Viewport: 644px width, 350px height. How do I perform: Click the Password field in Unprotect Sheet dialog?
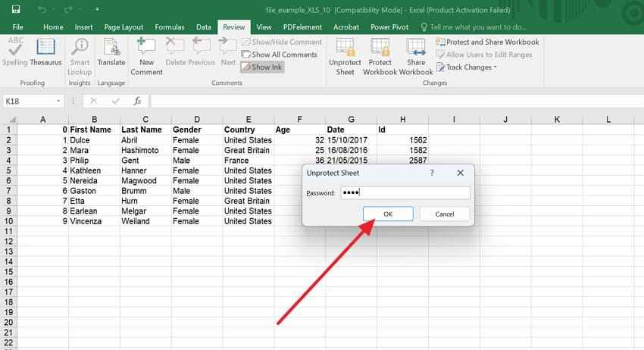[405, 192]
